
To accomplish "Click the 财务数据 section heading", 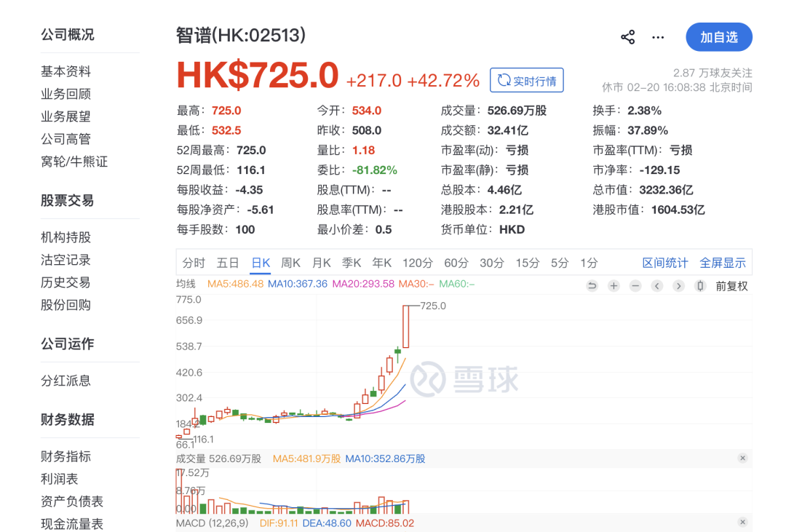I will (x=67, y=420).
